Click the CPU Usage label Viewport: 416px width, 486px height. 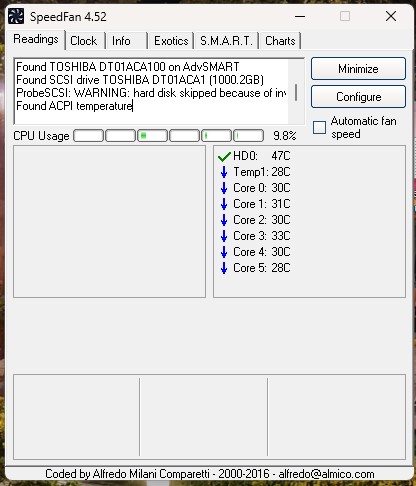pyautogui.click(x=41, y=136)
